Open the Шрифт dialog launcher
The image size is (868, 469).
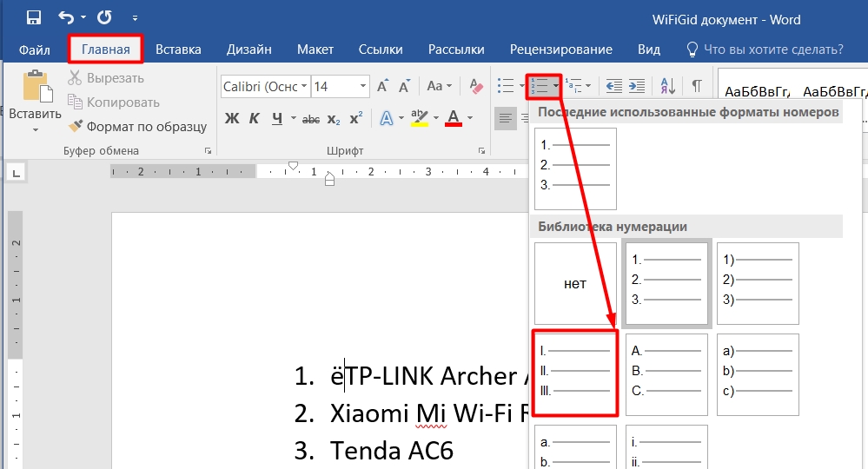(481, 150)
